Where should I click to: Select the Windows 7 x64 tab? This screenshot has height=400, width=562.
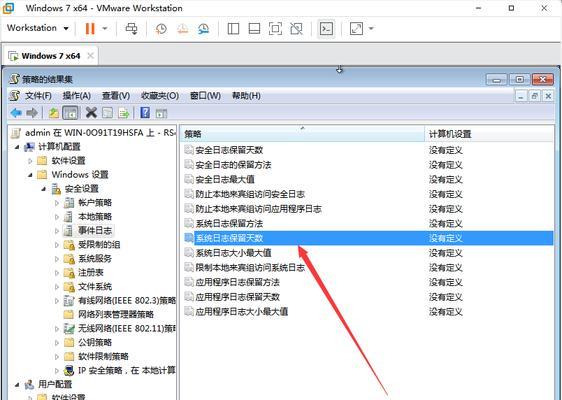(51, 56)
